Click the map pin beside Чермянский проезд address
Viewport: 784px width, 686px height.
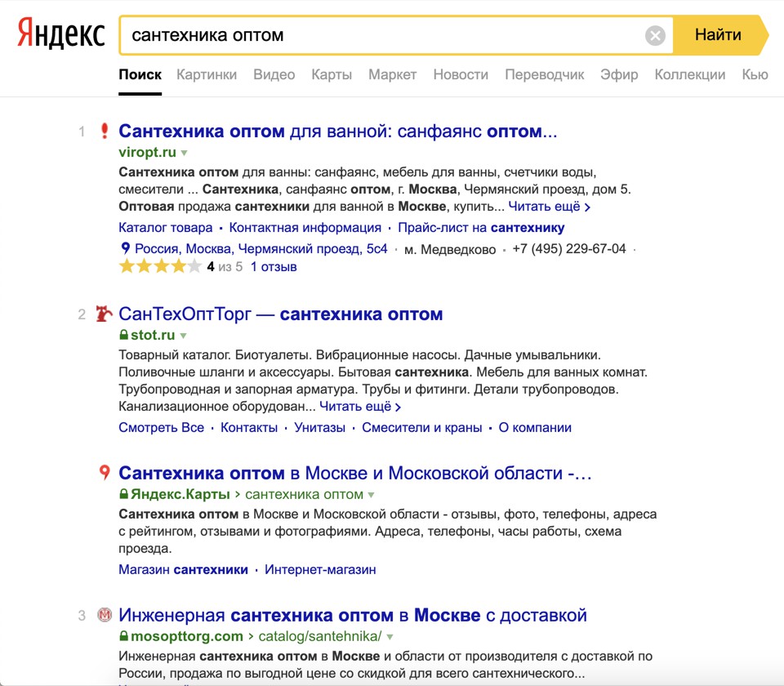pyautogui.click(x=126, y=248)
